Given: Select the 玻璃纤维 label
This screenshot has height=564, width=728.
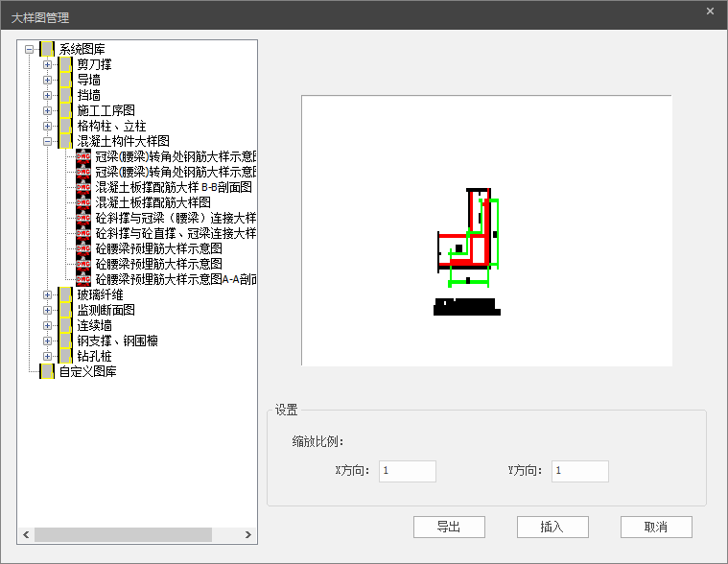Looking at the screenshot, I should click(101, 294).
